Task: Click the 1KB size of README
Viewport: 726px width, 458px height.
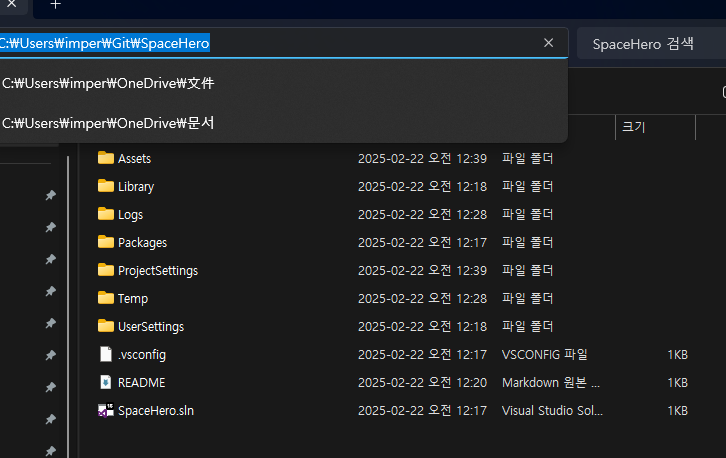Action: click(677, 383)
